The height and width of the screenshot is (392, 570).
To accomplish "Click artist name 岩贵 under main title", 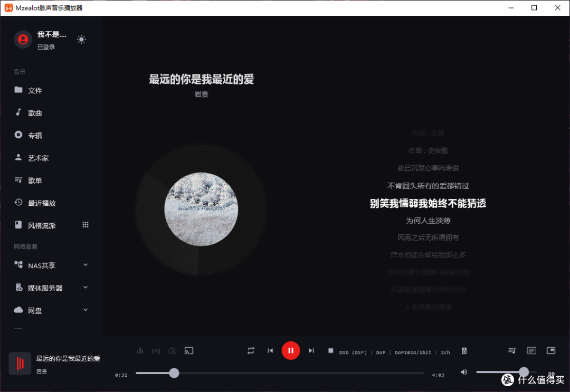I will (202, 94).
